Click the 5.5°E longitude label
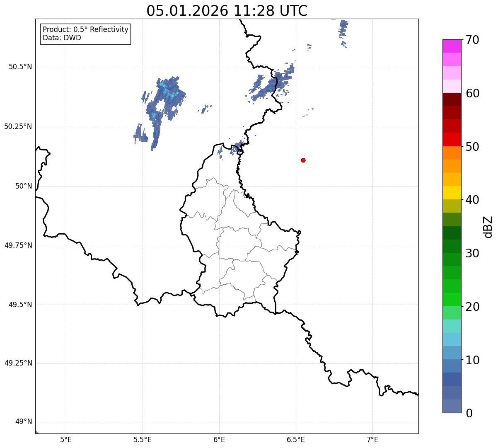Viewport: 498px width, 448px height. tap(143, 440)
